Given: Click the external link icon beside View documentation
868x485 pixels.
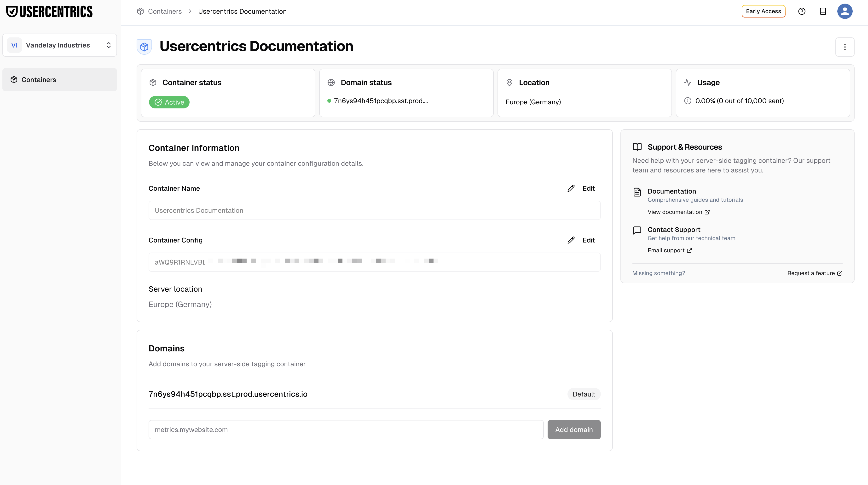Looking at the screenshot, I should tap(707, 212).
